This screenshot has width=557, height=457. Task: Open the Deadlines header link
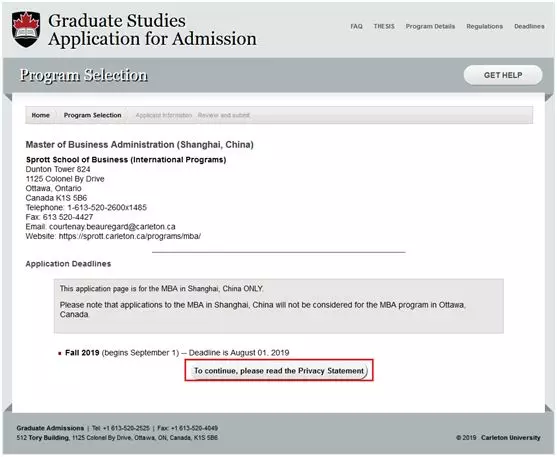[529, 26]
